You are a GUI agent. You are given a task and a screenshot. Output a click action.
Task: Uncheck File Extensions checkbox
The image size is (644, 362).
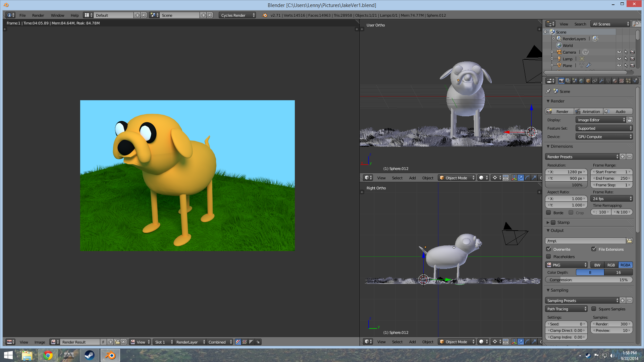(x=594, y=249)
